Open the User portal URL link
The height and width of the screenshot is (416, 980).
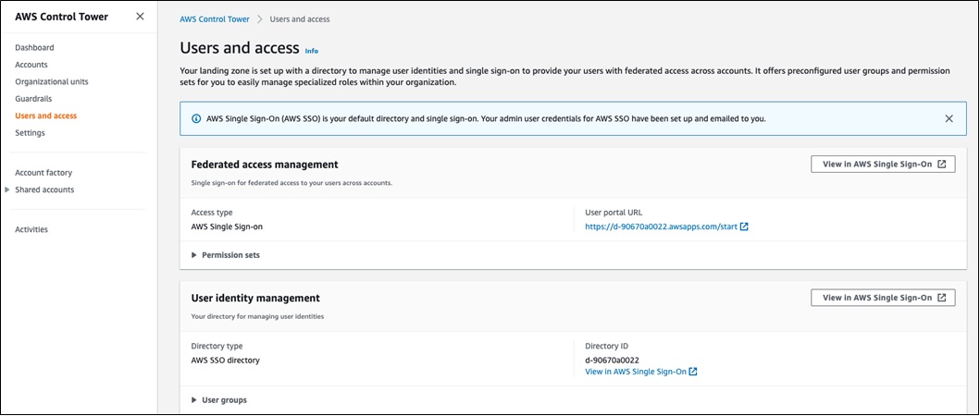pos(662,227)
